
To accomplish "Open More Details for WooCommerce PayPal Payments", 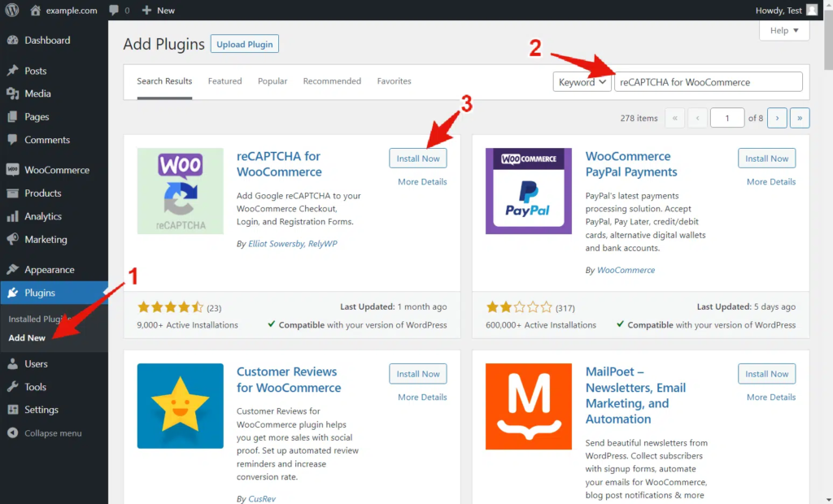I will pos(770,182).
